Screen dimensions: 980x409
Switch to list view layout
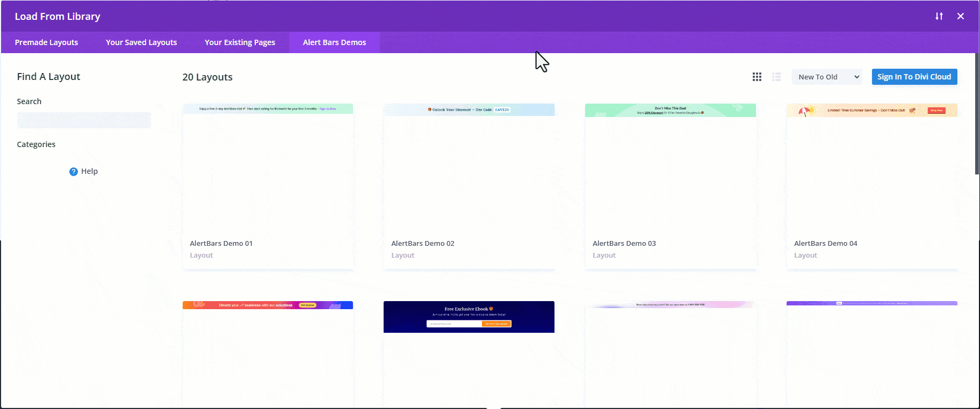(x=776, y=77)
